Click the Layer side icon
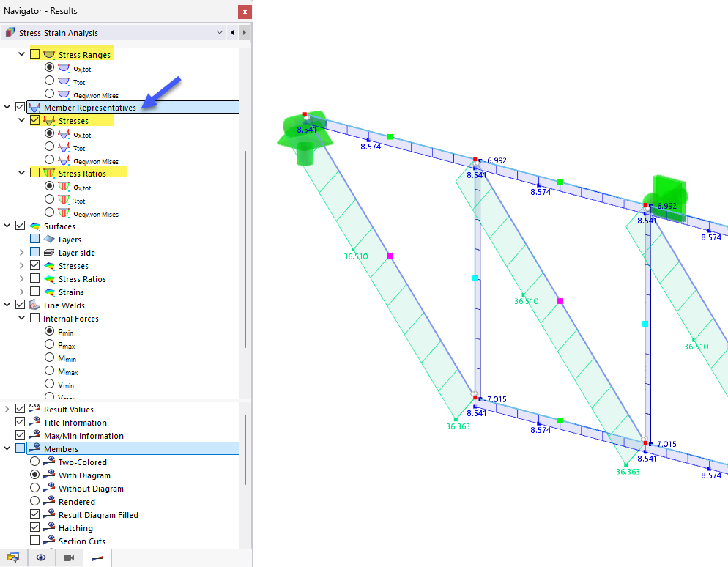Viewport: 728px width, 567px height. point(49,253)
